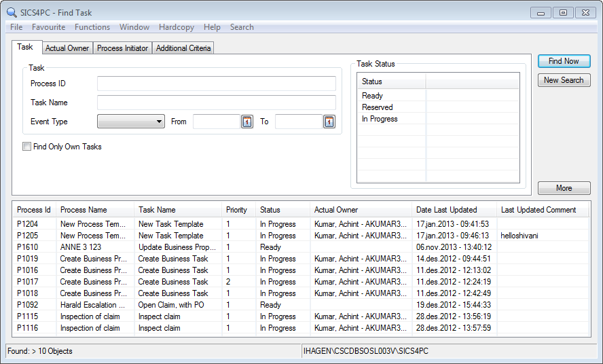Select the P1092 Harald Escalation row
The image size is (603, 364).
(301, 305)
